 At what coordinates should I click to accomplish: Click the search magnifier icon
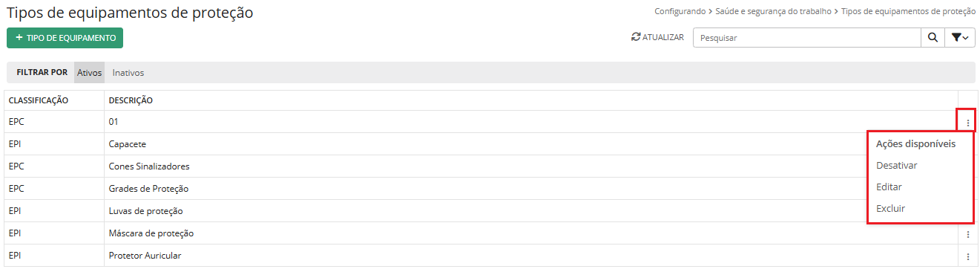[932, 37]
